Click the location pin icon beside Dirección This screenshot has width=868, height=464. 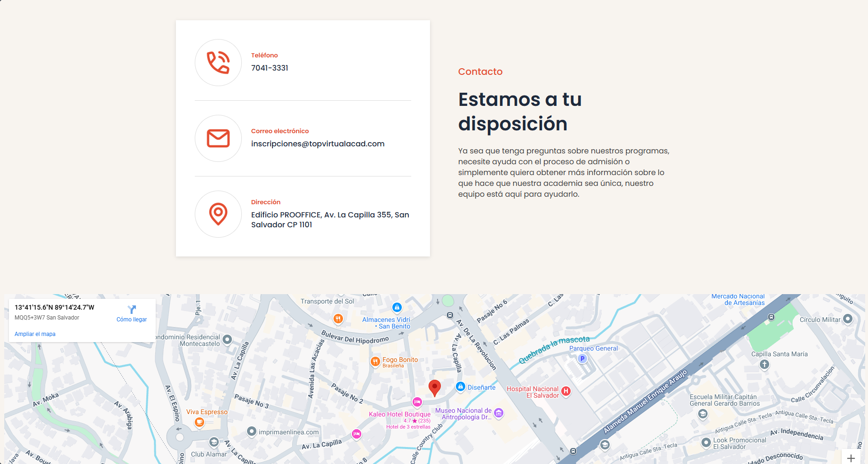218,214
